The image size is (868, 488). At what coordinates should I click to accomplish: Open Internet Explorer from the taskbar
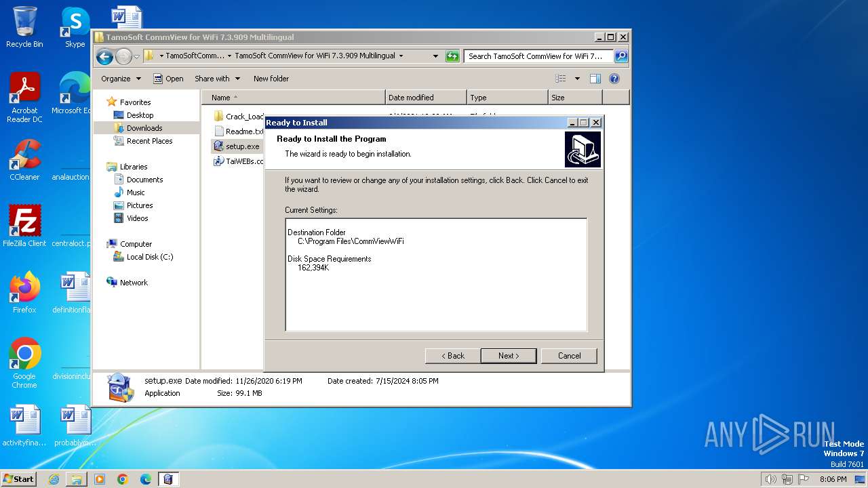(54, 479)
